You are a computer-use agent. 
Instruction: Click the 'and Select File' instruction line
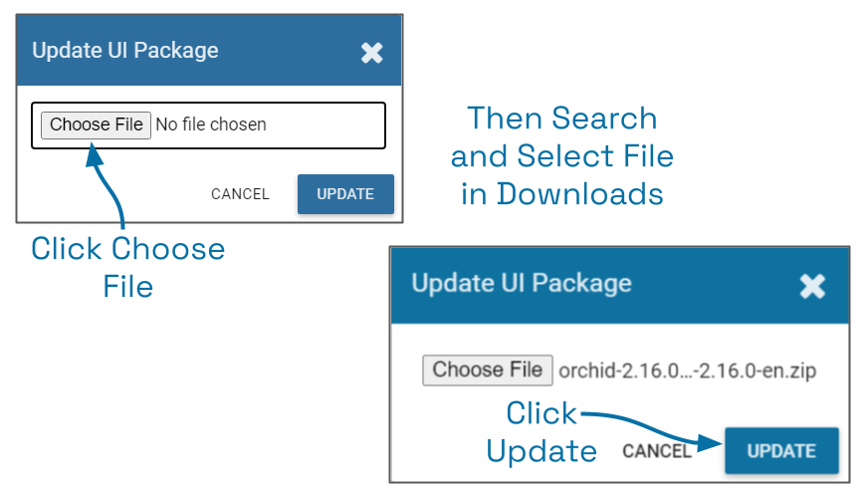click(x=562, y=156)
